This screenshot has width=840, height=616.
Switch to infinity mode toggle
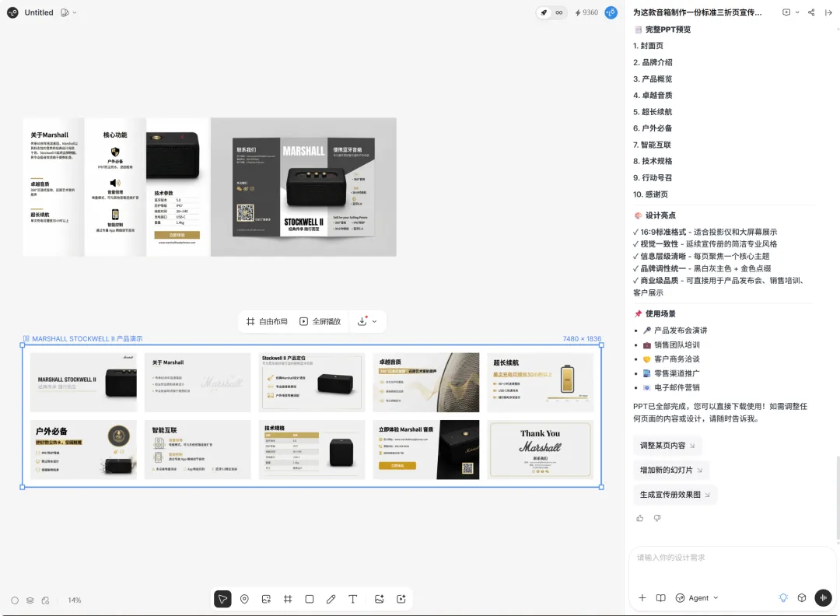pyautogui.click(x=559, y=12)
